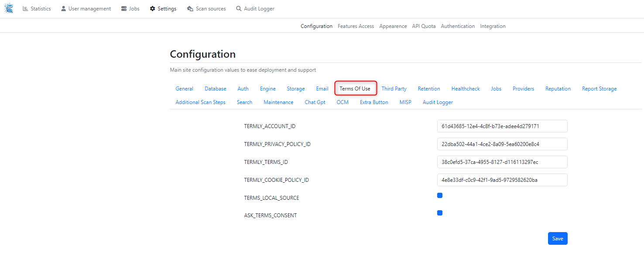Image resolution: width=644 pixels, height=271 pixels.
Task: Switch to the General tab
Action: [x=184, y=89]
